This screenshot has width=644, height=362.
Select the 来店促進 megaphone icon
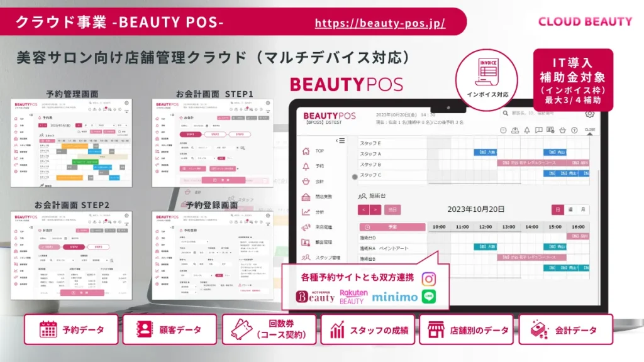pos(306,227)
